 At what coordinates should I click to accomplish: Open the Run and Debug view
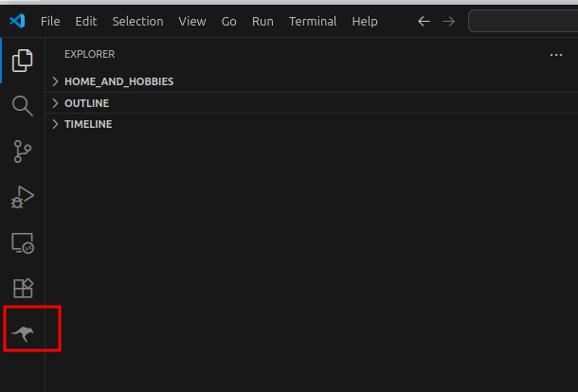point(22,197)
